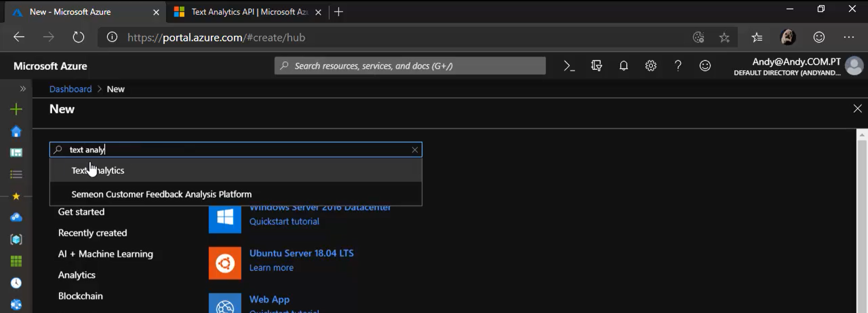Viewport: 868px width, 313px height.
Task: Open Directory and subscription filter icon
Action: (x=597, y=66)
